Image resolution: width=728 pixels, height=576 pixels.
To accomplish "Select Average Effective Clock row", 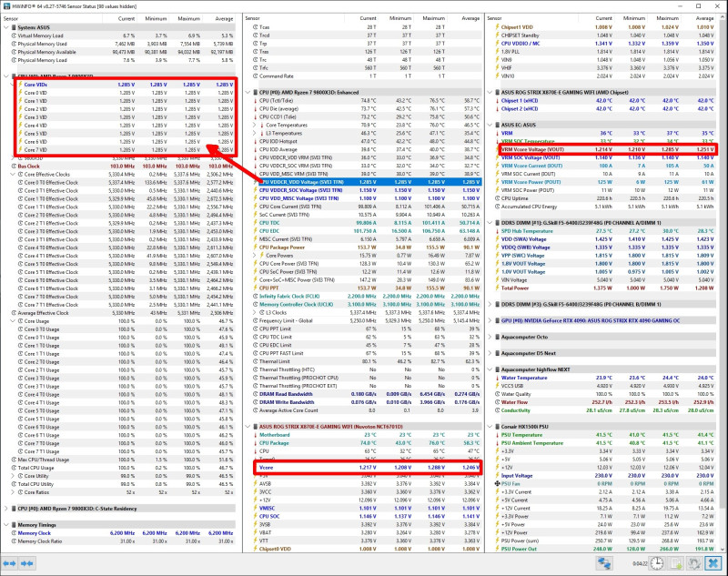I will tap(123, 313).
